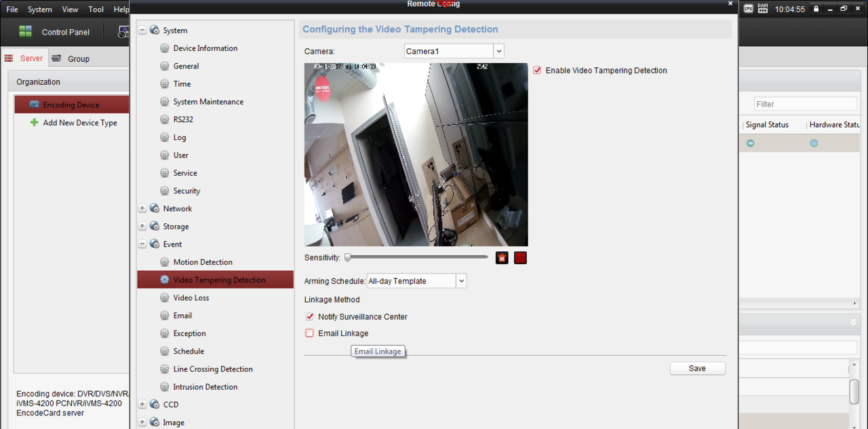The height and width of the screenshot is (429, 868).
Task: Click the 10:04:55 clock display
Action: click(790, 10)
